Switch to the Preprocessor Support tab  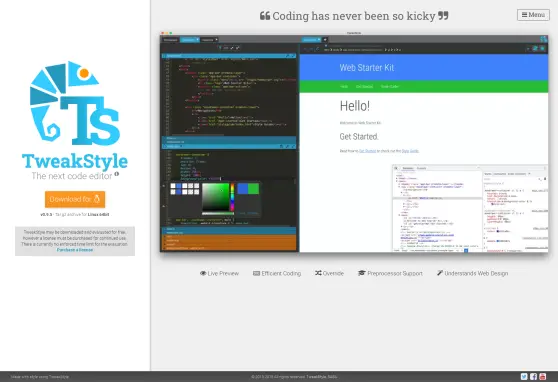(390, 273)
